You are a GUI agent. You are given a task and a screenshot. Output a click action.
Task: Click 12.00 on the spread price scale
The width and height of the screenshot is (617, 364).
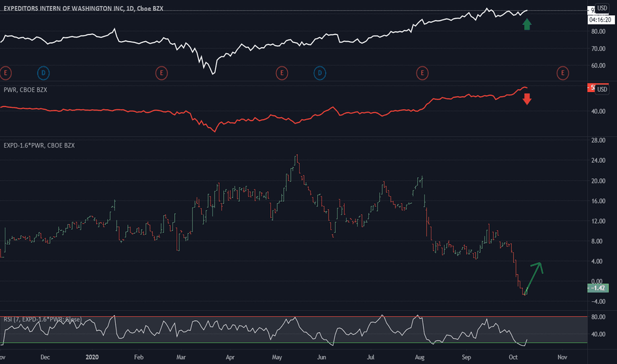click(598, 221)
